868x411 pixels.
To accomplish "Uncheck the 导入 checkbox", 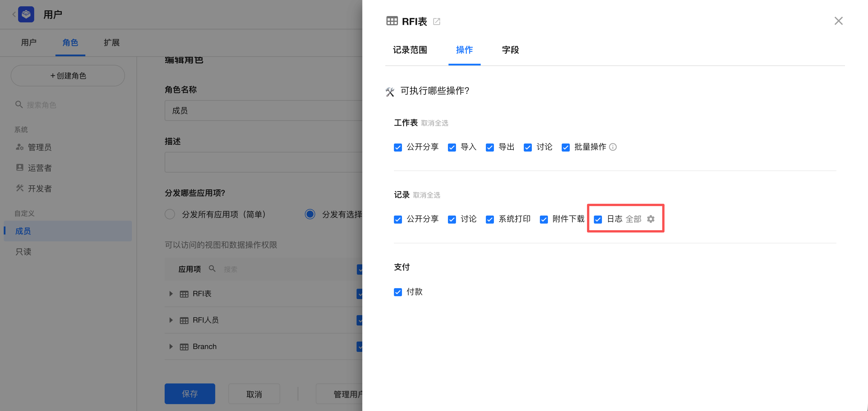I will (452, 147).
